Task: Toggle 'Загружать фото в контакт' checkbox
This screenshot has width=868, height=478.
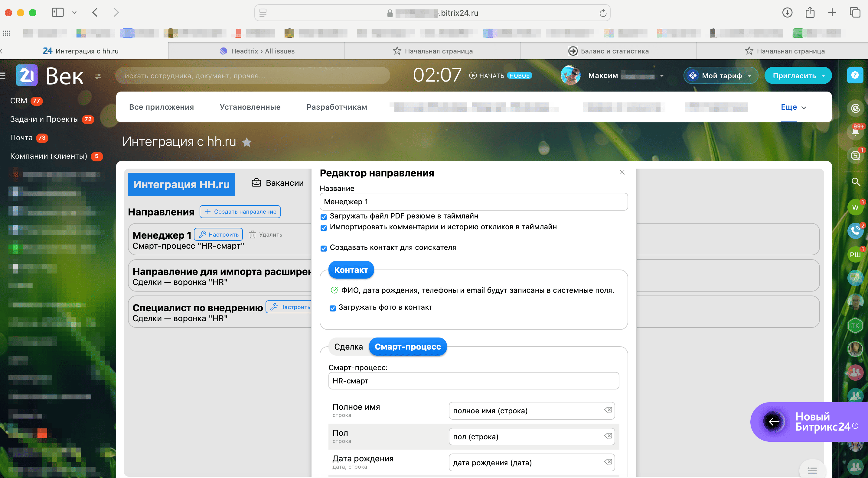Action: [333, 308]
